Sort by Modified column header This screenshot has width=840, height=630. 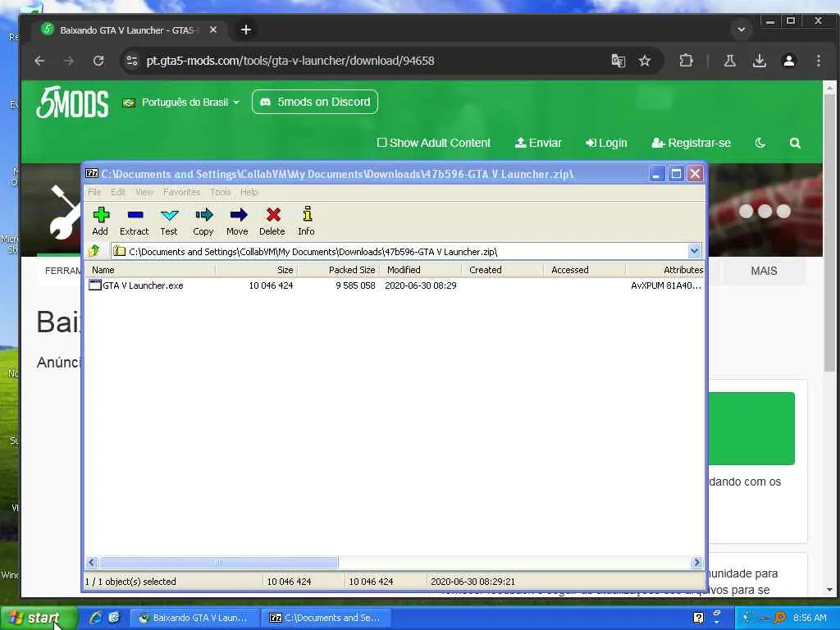click(x=421, y=270)
